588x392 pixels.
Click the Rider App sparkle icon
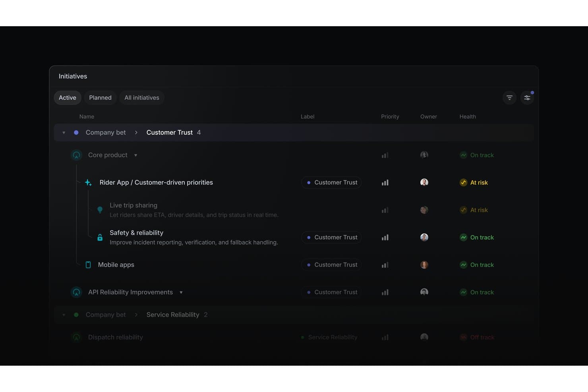[x=88, y=183]
